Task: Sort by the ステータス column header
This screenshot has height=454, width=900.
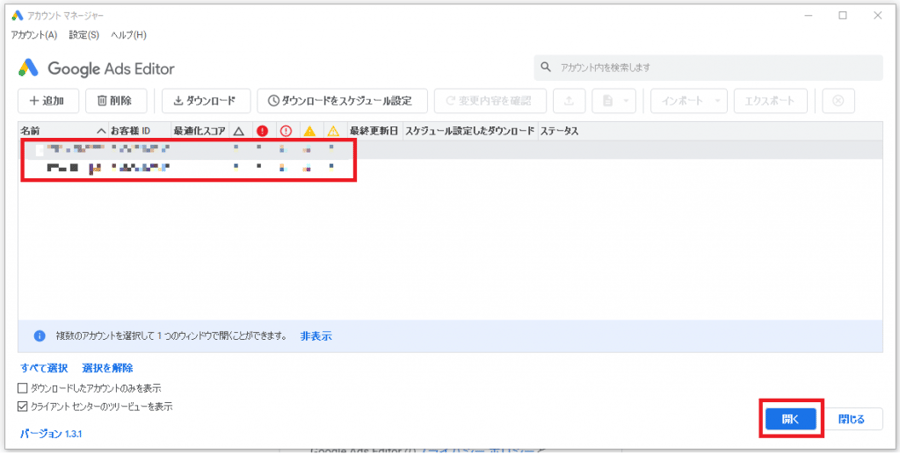Action: (x=559, y=131)
